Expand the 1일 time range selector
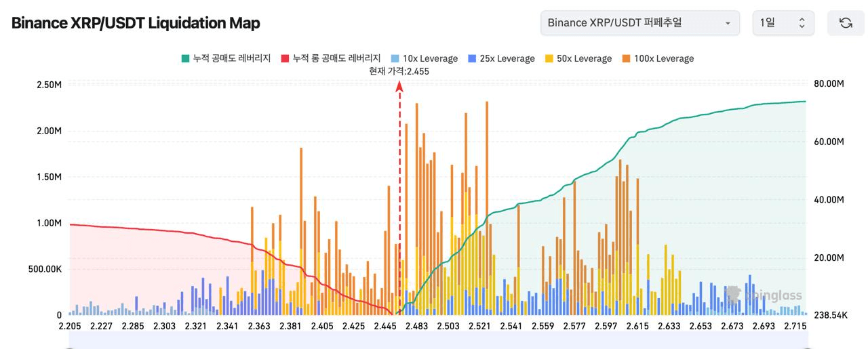868x349 pixels. click(x=783, y=23)
